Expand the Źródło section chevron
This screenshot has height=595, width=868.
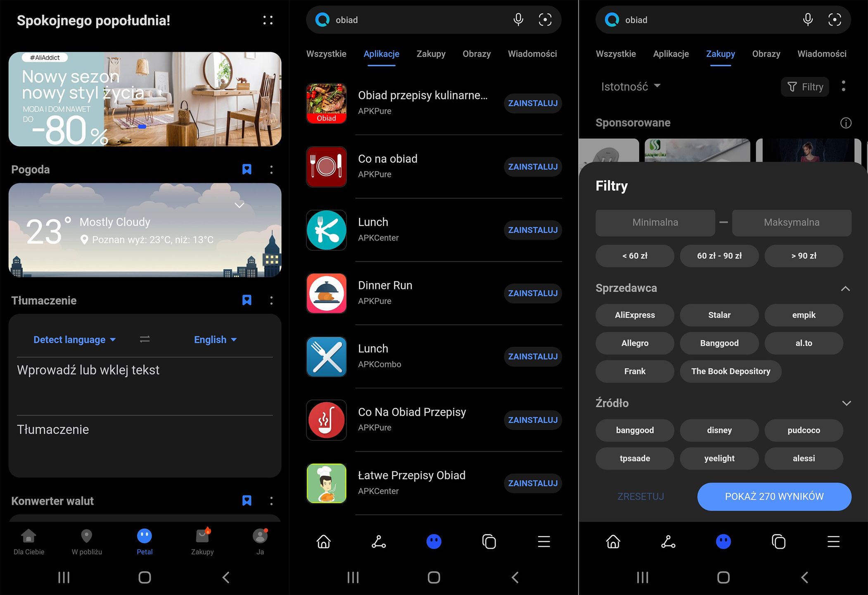(x=846, y=403)
